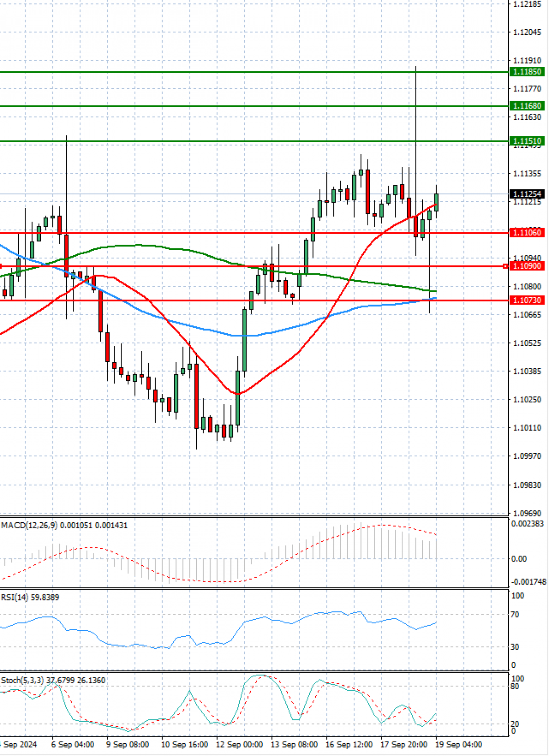The width and height of the screenshot is (549, 756).
Task: Click the 19 Sep 04:00 time label
Action: [x=459, y=745]
